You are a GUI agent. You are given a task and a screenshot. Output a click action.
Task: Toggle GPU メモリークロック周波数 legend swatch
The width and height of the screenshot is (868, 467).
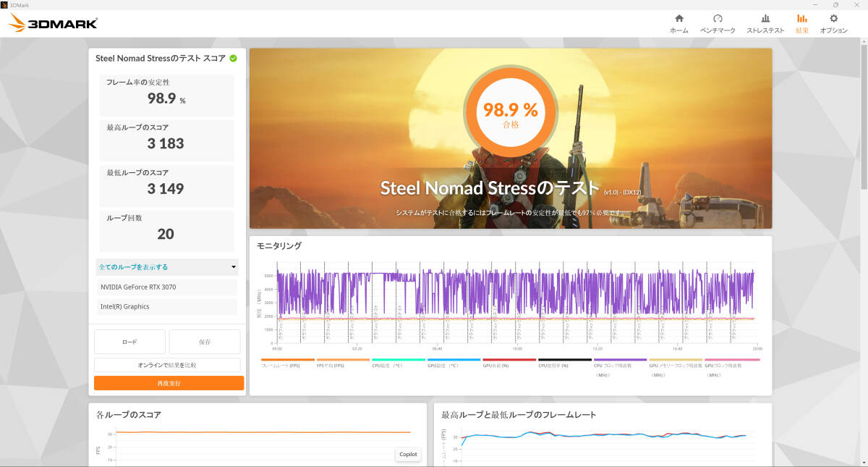tap(676, 359)
